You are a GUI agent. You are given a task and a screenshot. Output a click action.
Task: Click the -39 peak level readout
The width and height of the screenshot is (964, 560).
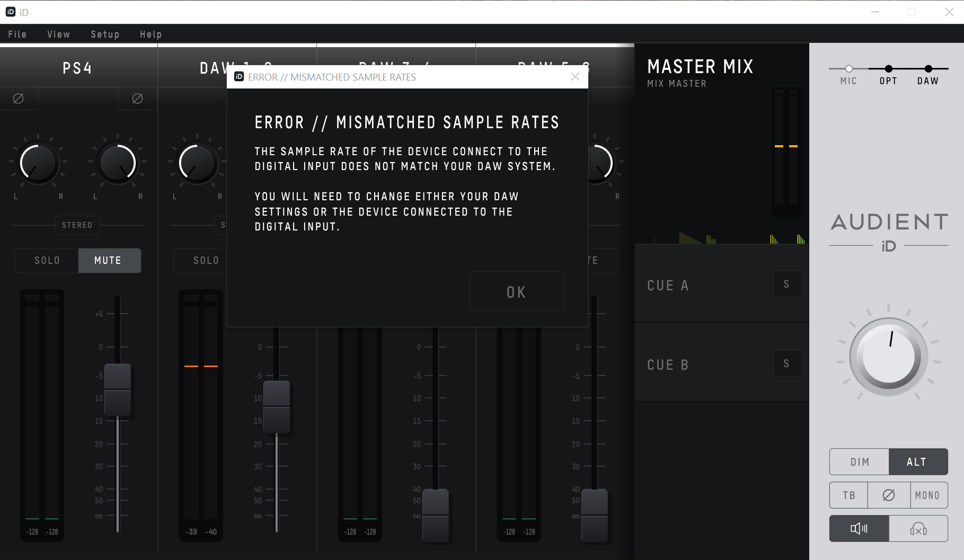tap(191, 532)
